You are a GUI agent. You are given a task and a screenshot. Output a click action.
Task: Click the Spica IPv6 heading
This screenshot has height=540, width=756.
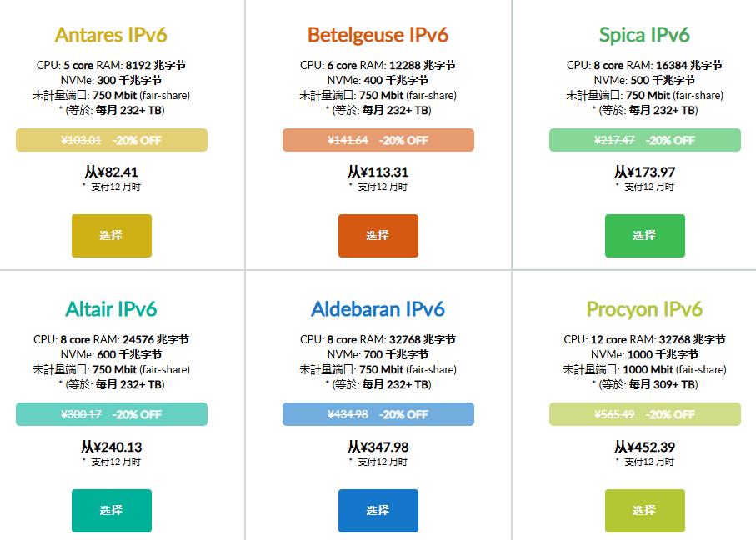[644, 35]
